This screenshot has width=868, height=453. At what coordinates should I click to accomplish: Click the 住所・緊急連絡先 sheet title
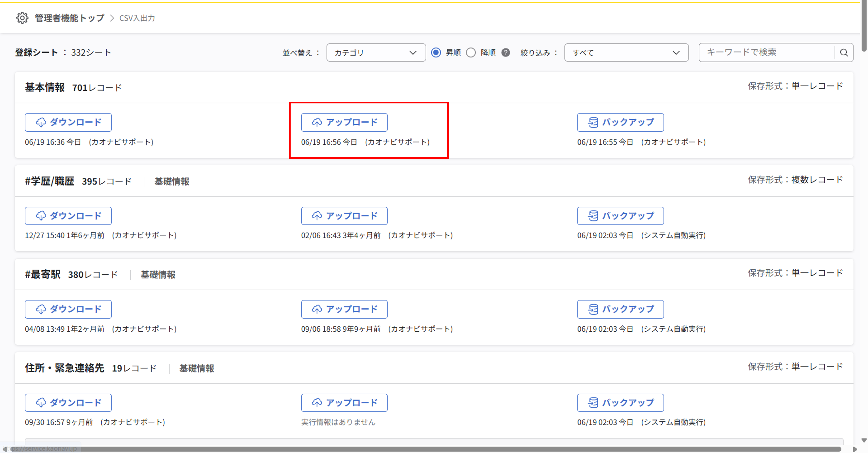[x=64, y=368]
